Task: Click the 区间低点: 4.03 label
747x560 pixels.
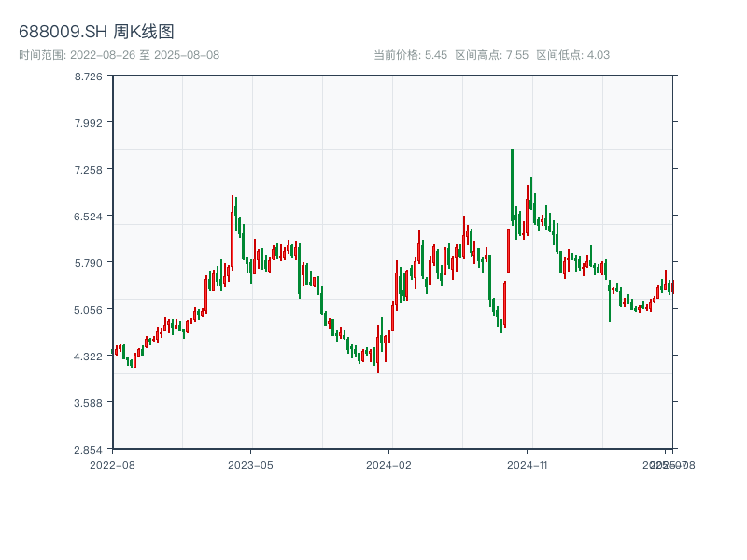Action: (573, 55)
